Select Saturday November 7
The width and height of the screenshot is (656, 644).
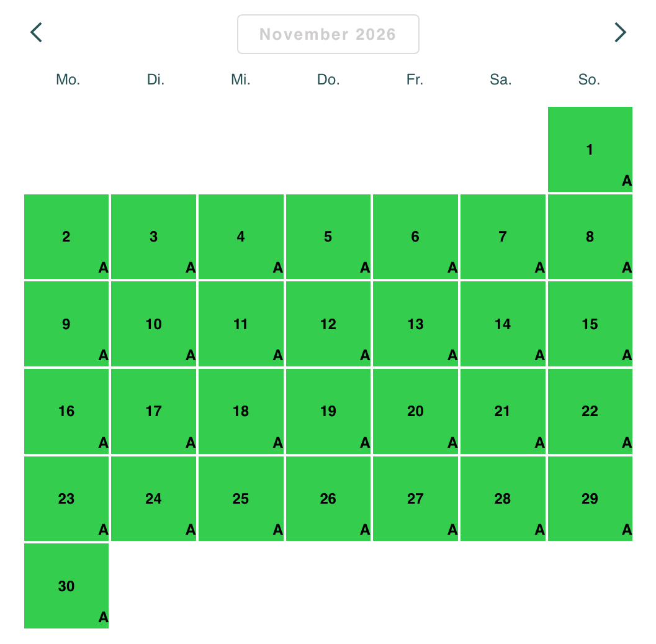tap(503, 237)
